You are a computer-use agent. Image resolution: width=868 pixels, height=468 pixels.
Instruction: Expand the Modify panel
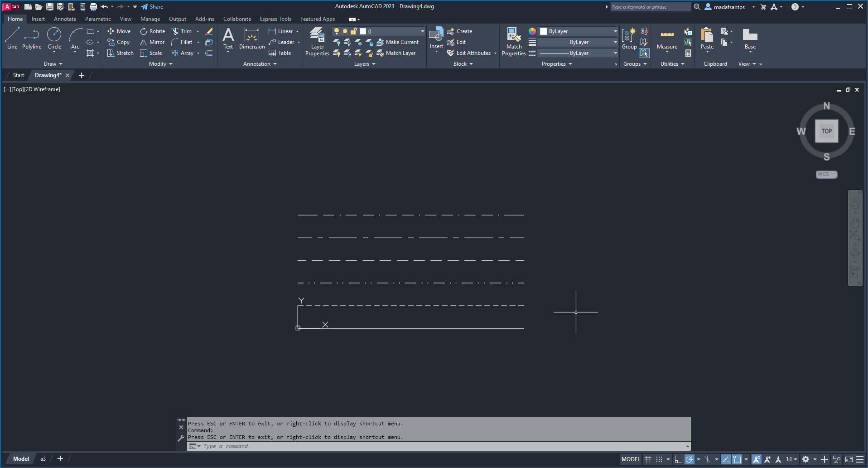pyautogui.click(x=161, y=64)
